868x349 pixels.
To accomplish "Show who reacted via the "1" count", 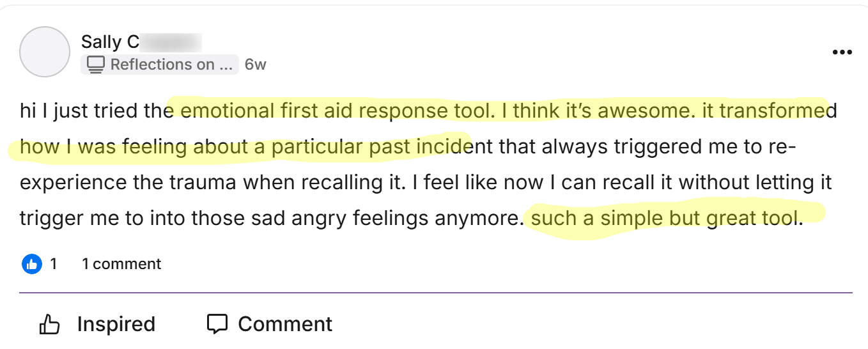I will click(x=54, y=263).
